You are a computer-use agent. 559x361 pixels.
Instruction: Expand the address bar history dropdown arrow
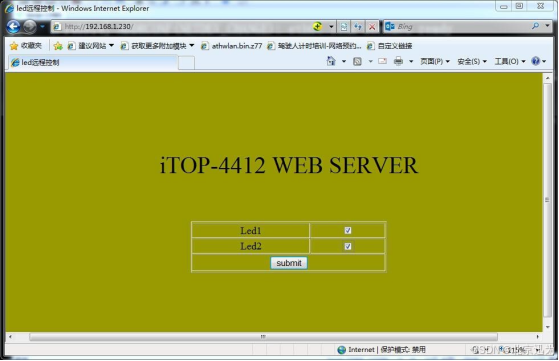[331, 27]
